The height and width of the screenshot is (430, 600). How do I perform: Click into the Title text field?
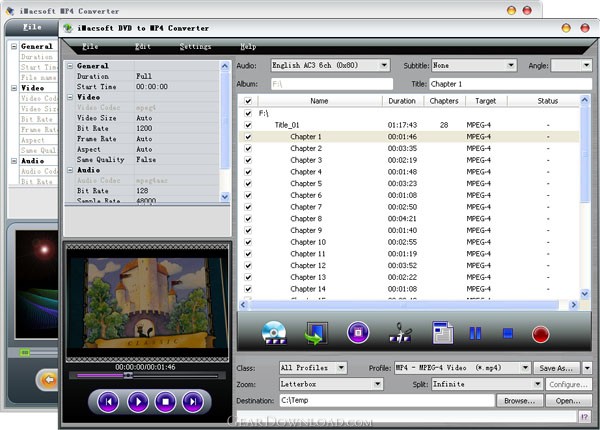(510, 84)
